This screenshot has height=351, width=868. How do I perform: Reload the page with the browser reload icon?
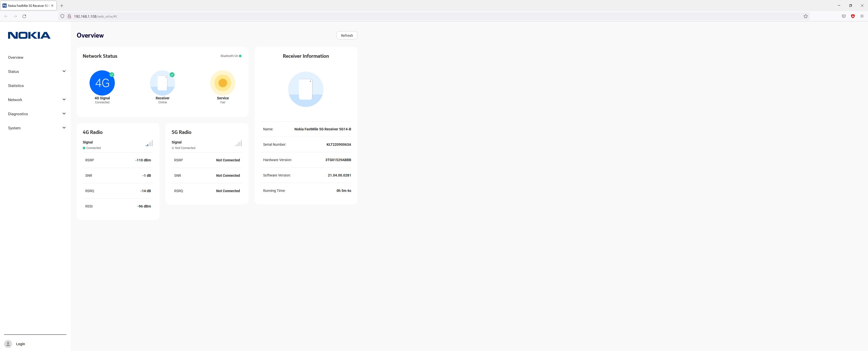(x=24, y=16)
